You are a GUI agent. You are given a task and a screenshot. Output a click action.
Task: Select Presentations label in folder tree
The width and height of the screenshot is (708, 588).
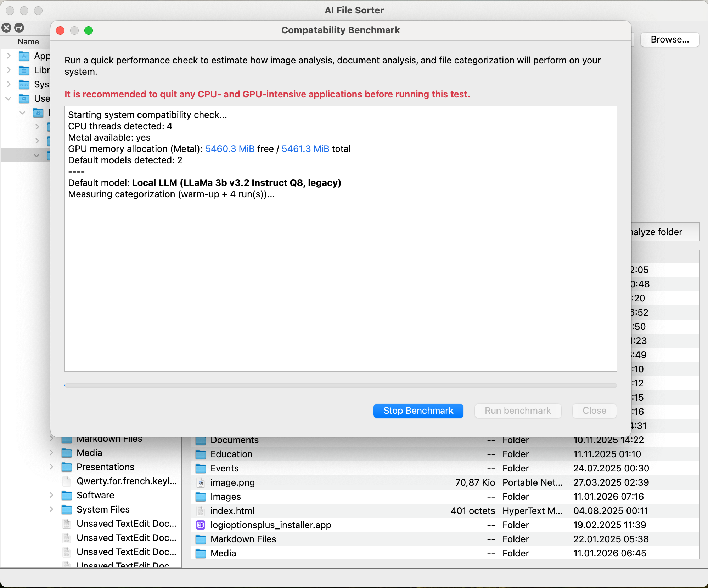[105, 467]
